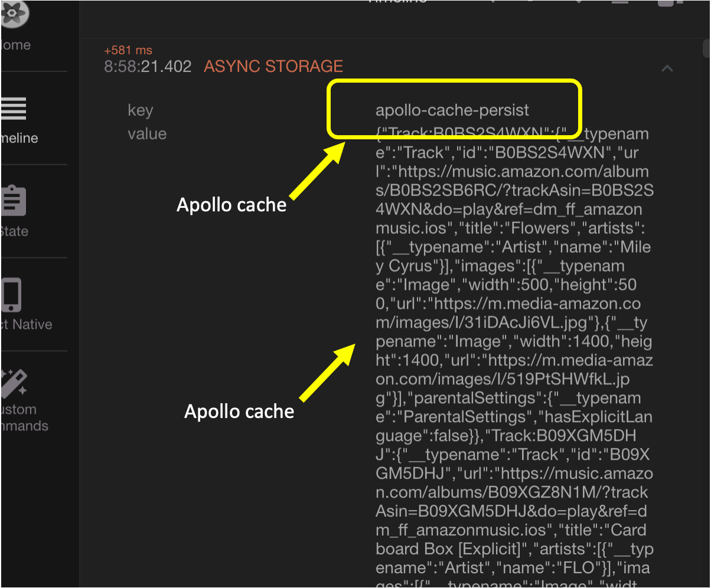
Task: Click the +581 ms time delta
Action: [x=128, y=51]
